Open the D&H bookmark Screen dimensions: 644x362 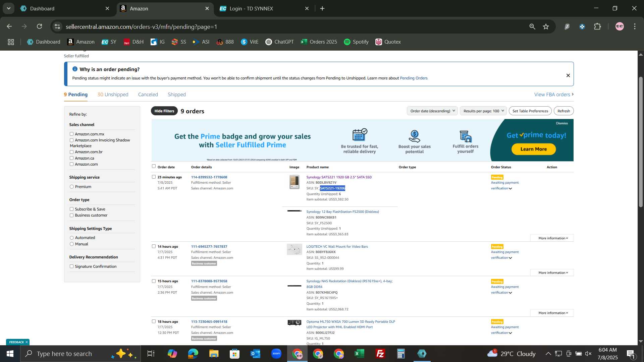(x=133, y=42)
